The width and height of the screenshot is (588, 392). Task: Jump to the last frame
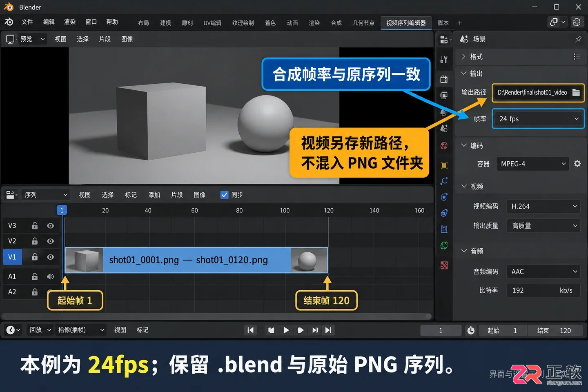328,330
